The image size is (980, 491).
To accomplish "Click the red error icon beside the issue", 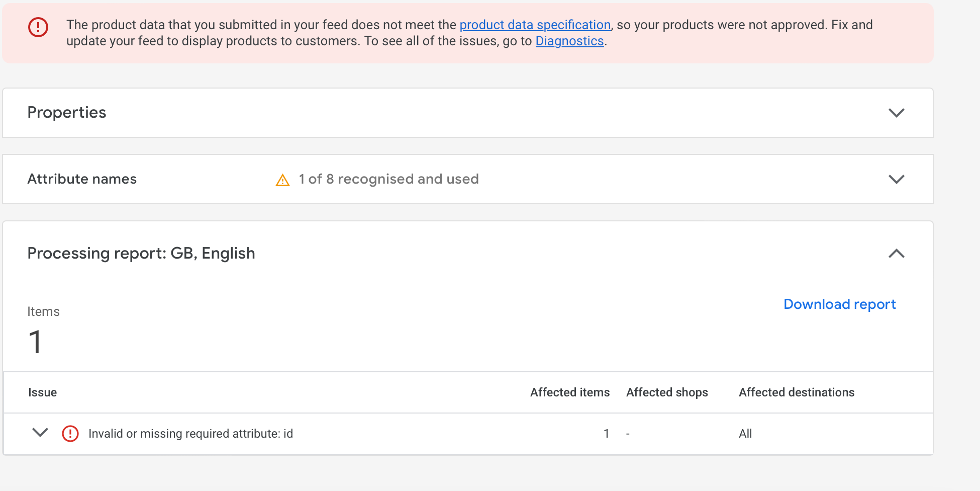I will click(70, 434).
